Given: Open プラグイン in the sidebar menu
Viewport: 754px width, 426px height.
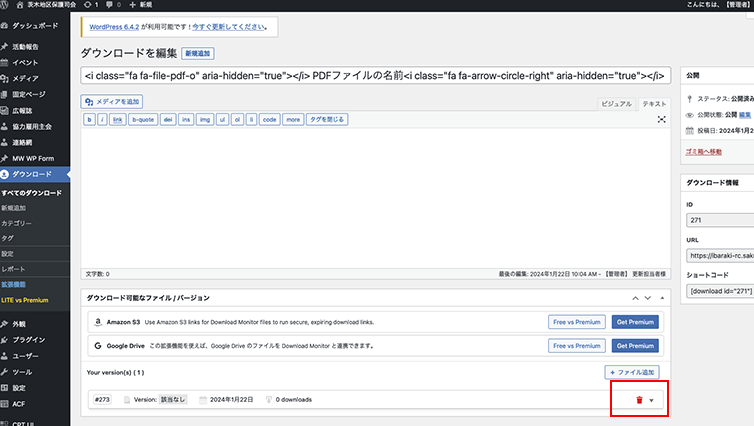Looking at the screenshot, I should [29, 340].
